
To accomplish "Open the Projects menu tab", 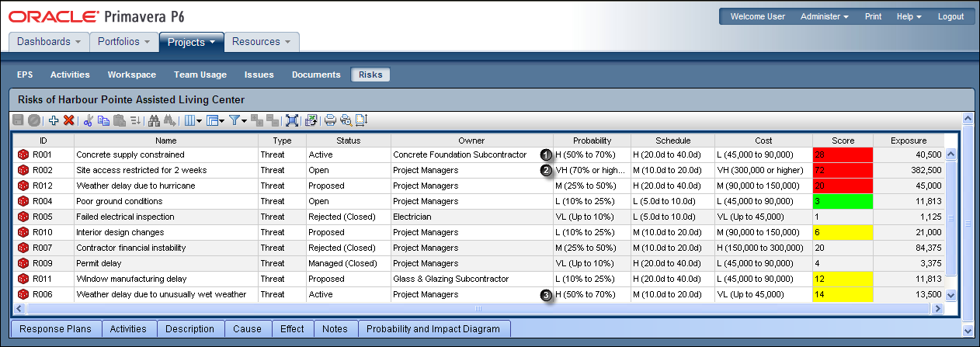I will click(x=191, y=42).
